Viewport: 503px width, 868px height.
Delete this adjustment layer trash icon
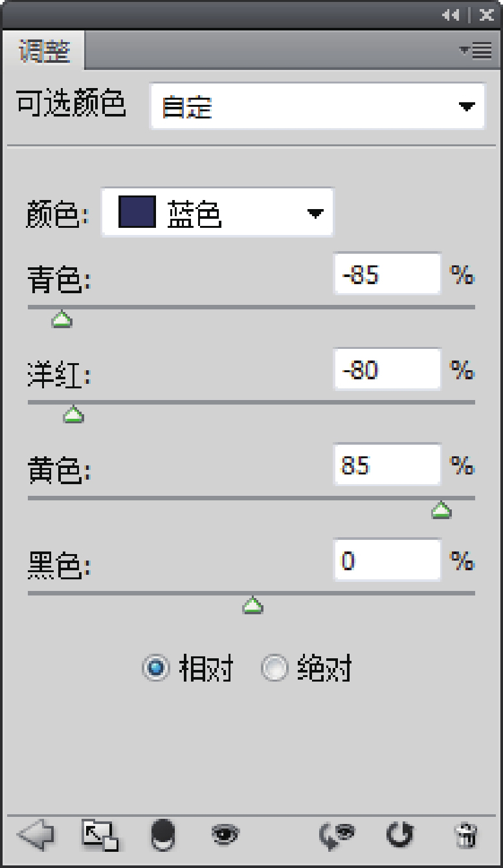coord(465,835)
